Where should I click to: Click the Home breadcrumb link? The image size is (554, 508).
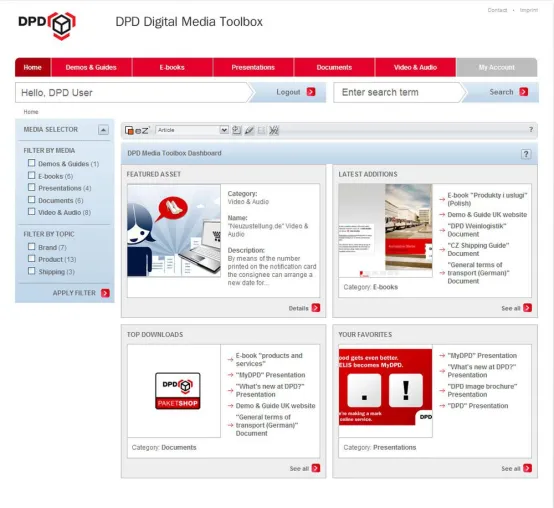pos(31,112)
